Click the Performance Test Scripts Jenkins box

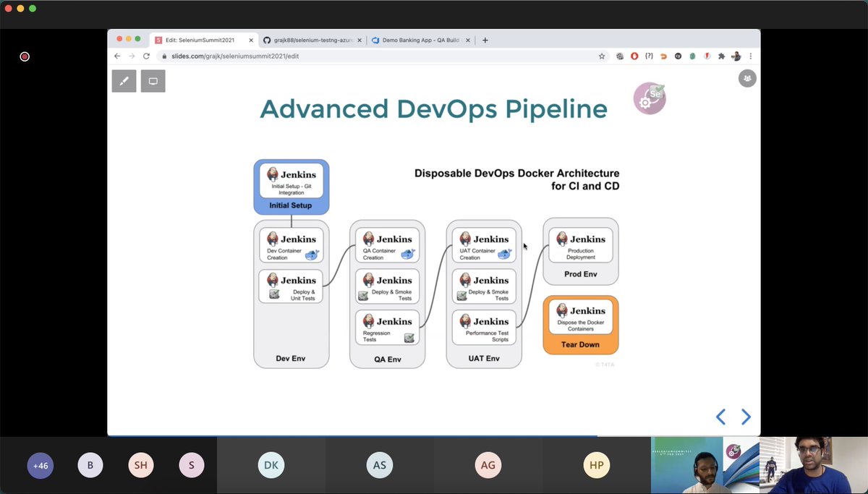click(484, 328)
